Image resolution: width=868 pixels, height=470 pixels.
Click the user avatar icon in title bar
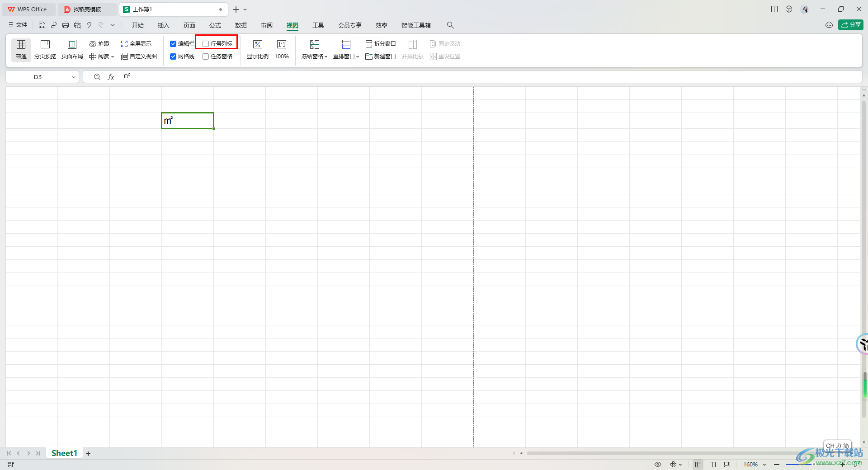[804, 9]
